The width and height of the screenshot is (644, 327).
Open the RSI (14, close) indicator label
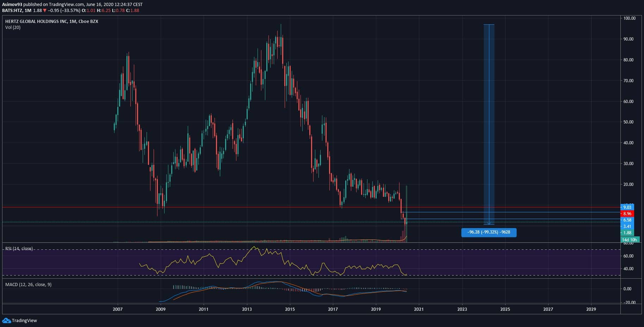[19, 249]
